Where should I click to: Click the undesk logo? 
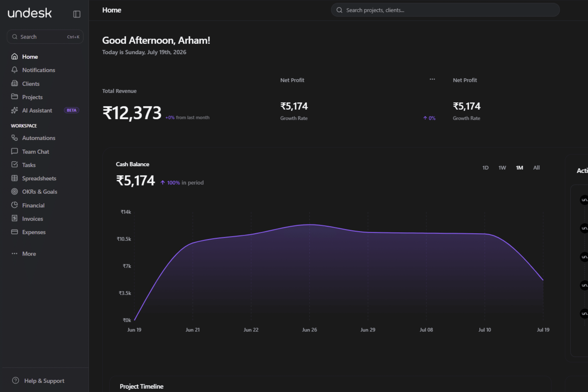(30, 13)
